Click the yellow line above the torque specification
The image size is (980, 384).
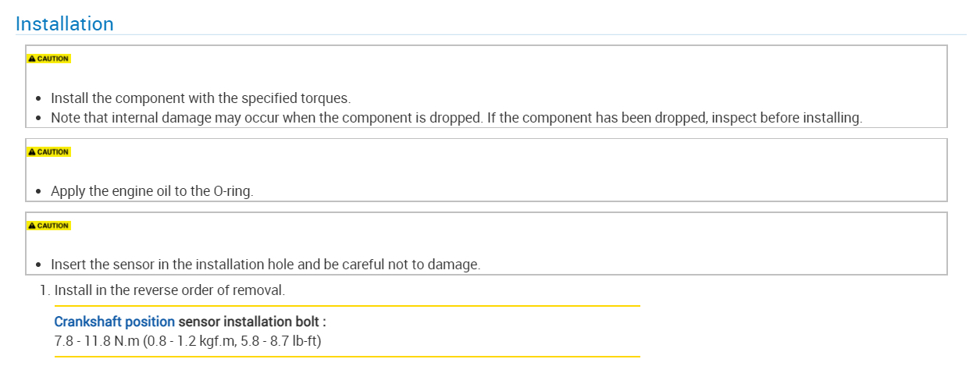pyautogui.click(x=347, y=306)
